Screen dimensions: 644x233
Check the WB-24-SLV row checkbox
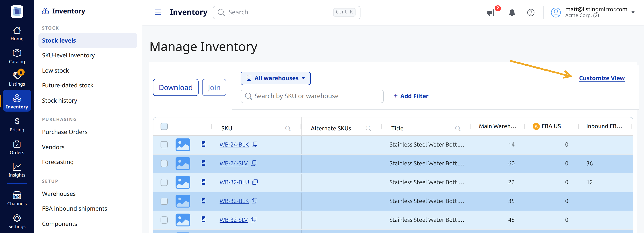(164, 163)
